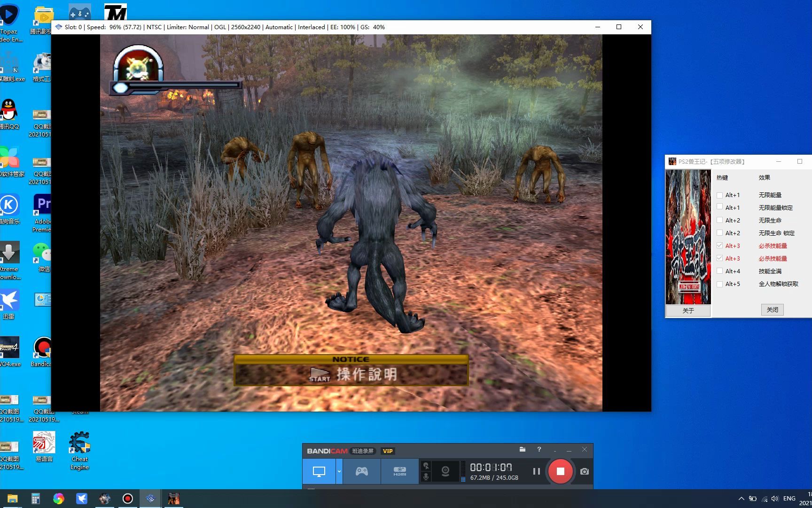Screen dimensions: 812x508
Task: Click the PCSX2 window title bar icon
Action: (59, 27)
